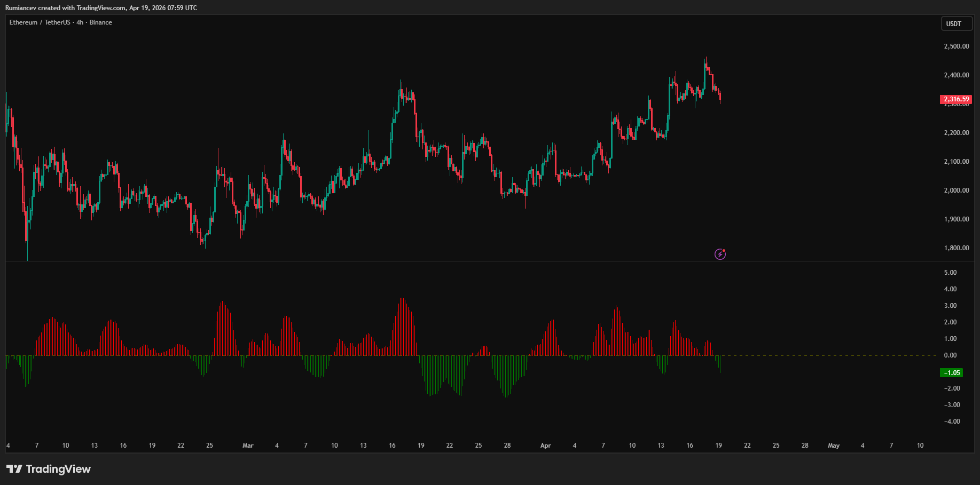Click the 2,500.00 price axis label

pos(957,46)
